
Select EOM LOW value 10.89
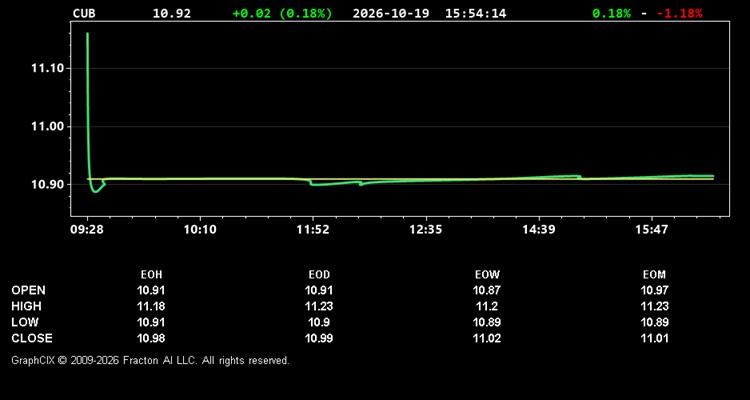(x=654, y=322)
